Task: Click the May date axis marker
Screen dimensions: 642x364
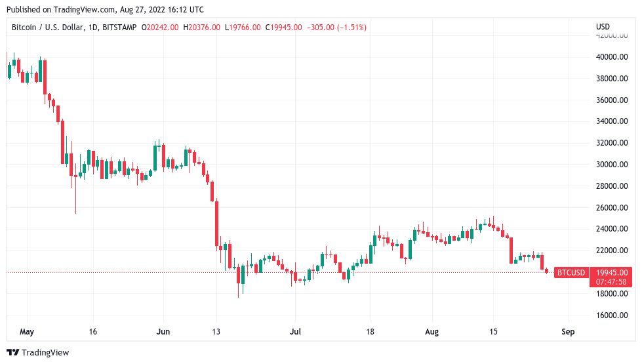Action: click(27, 332)
